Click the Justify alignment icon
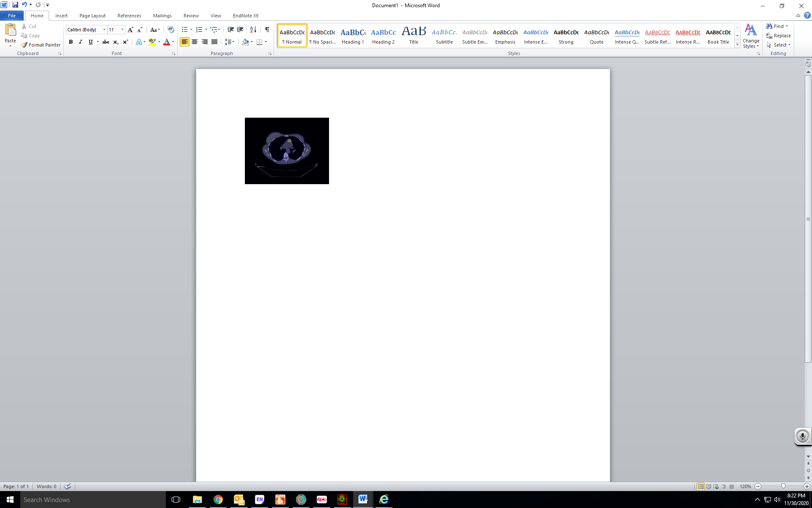812x508 pixels. tap(214, 42)
